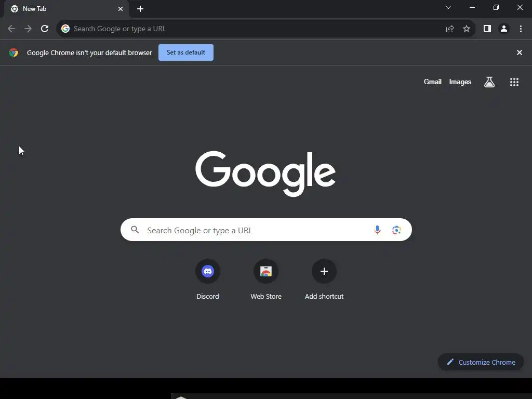The height and width of the screenshot is (399, 532).
Task: Open the Gmail link
Action: (433, 82)
